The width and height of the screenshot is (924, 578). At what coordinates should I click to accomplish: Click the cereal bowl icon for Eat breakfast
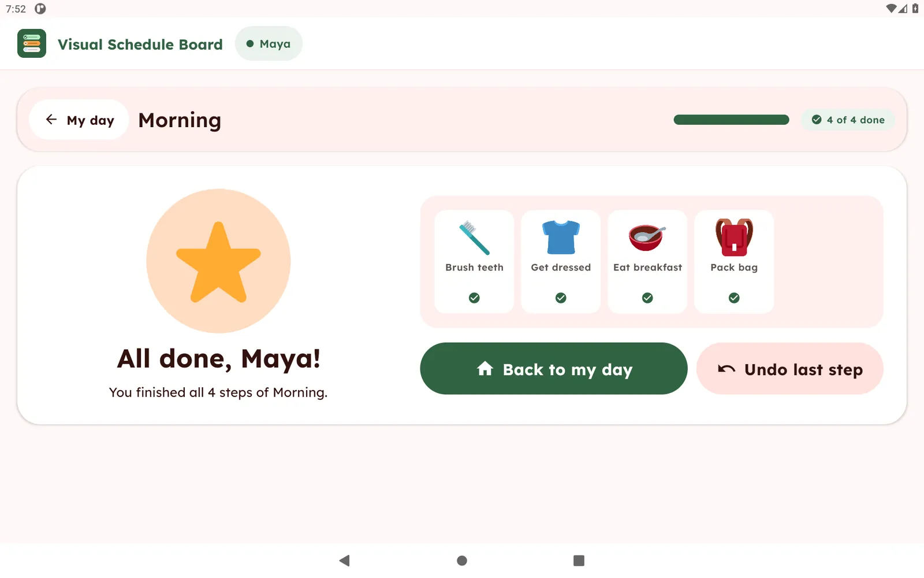[647, 238]
